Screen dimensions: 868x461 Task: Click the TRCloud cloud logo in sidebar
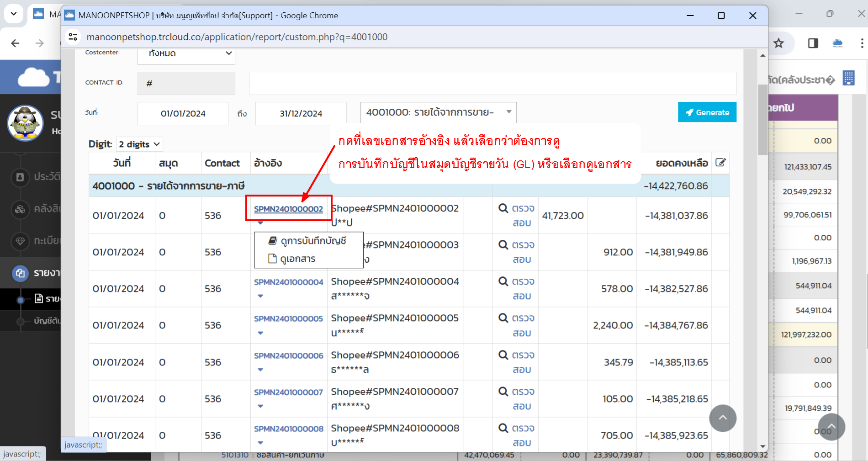coord(33,77)
